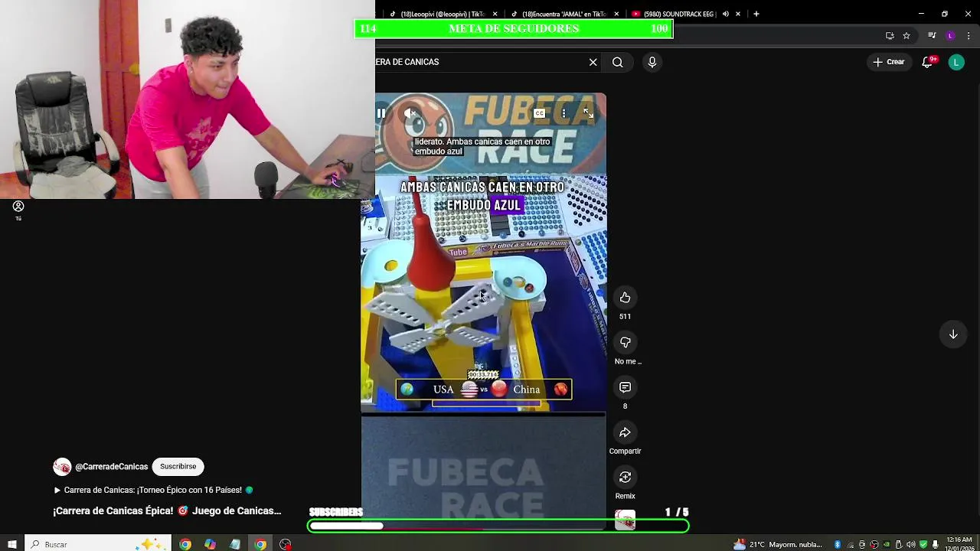Open the Windows Start menu
Screen dimensions: 980x551
(12, 544)
